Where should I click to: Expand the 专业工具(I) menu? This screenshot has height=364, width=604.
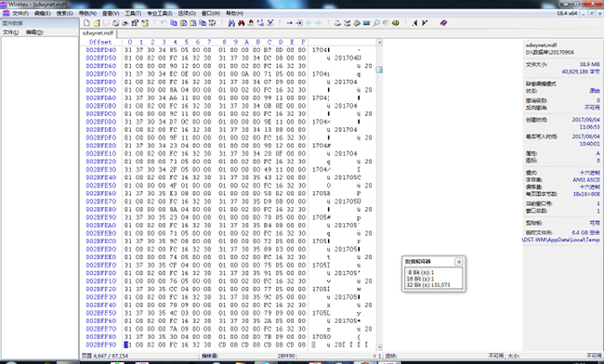[160, 14]
